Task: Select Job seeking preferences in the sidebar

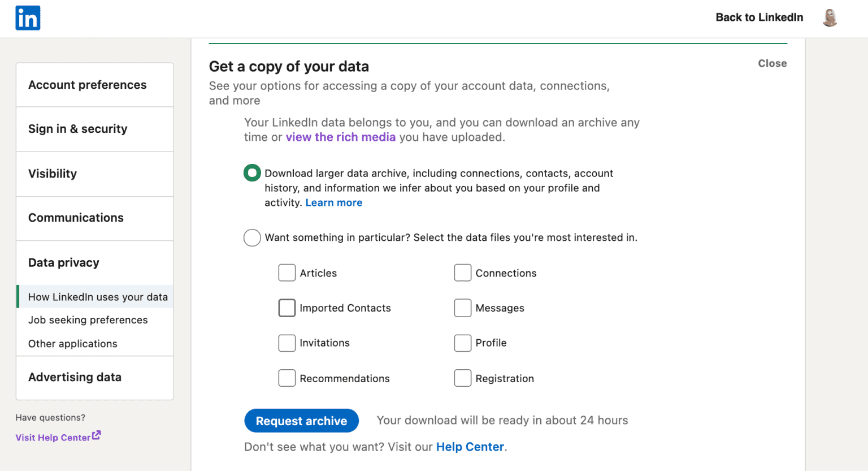Action: [88, 319]
